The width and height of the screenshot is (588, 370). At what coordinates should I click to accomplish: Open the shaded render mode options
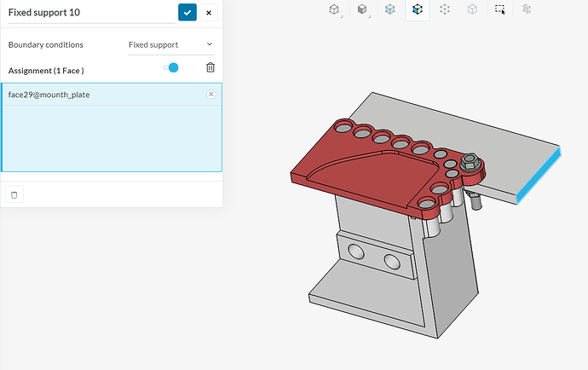click(x=362, y=9)
